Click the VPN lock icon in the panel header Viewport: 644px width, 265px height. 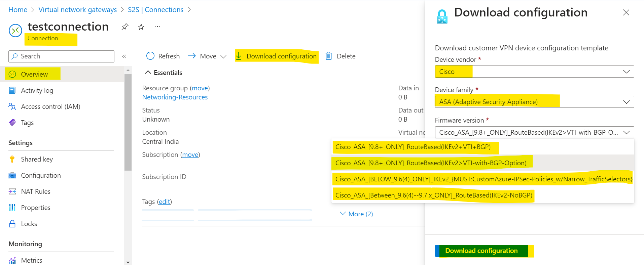click(442, 16)
